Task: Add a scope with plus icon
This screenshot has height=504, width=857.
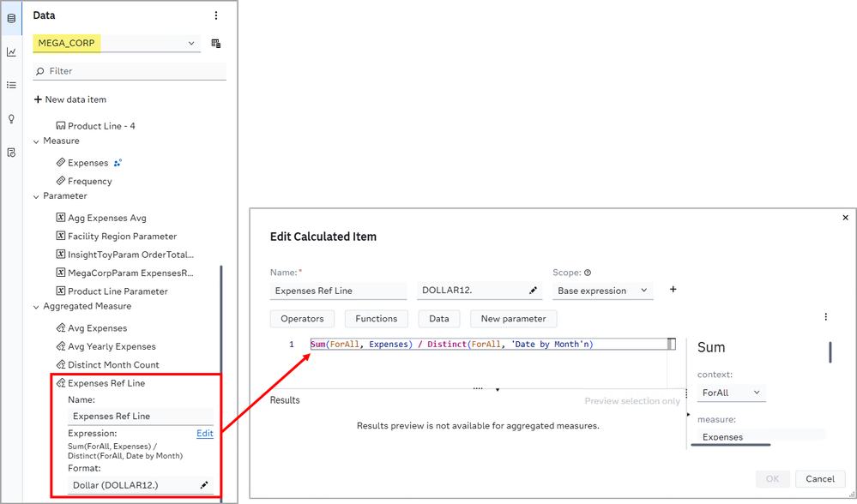Action: click(673, 290)
